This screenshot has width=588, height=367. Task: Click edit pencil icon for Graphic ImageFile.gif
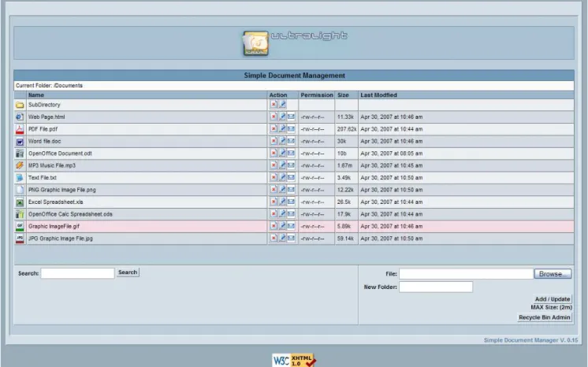coord(282,226)
